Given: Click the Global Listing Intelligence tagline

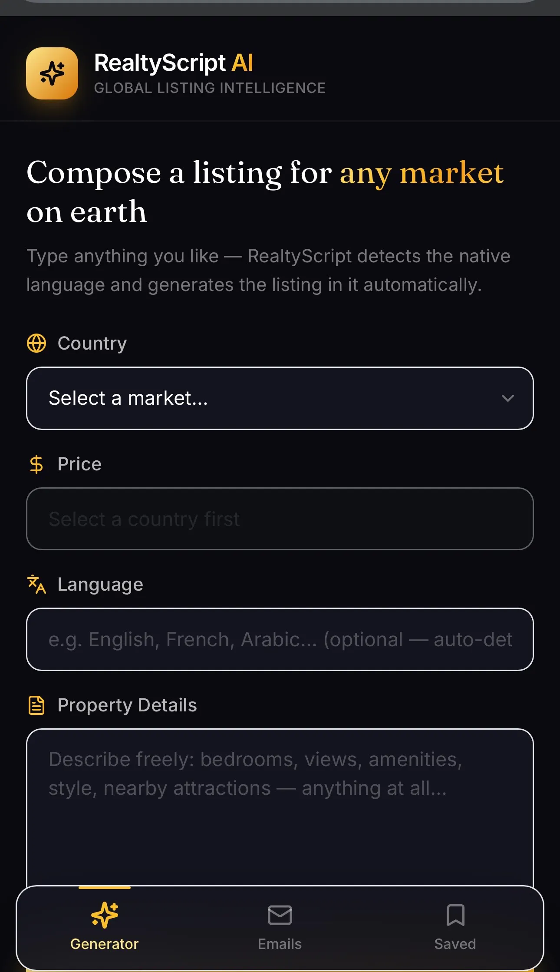Looking at the screenshot, I should (210, 88).
